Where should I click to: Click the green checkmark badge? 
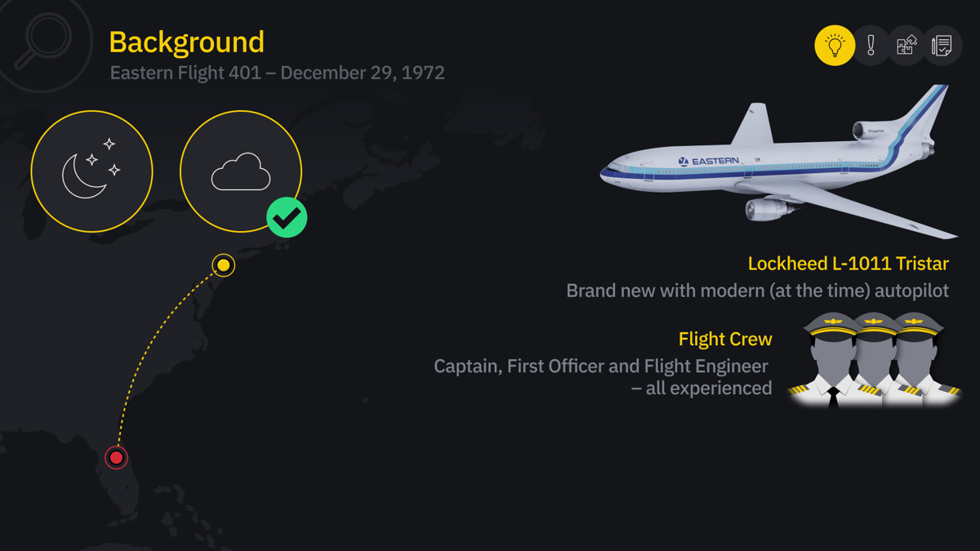click(287, 218)
